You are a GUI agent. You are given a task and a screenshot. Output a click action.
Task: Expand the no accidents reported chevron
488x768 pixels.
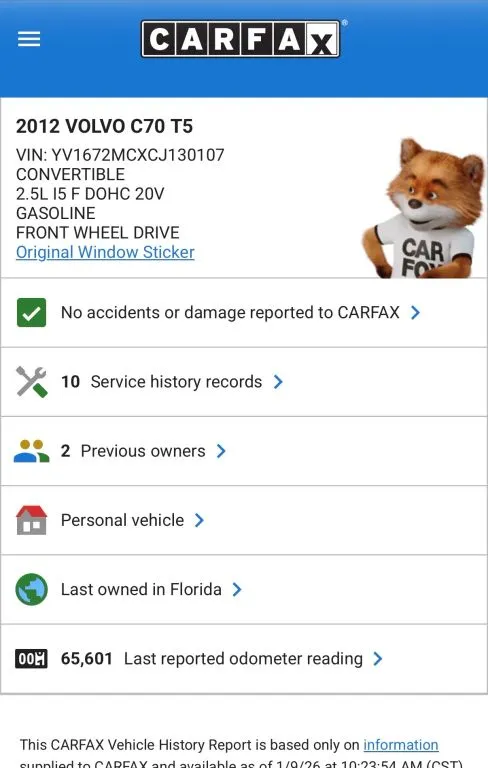coord(415,312)
